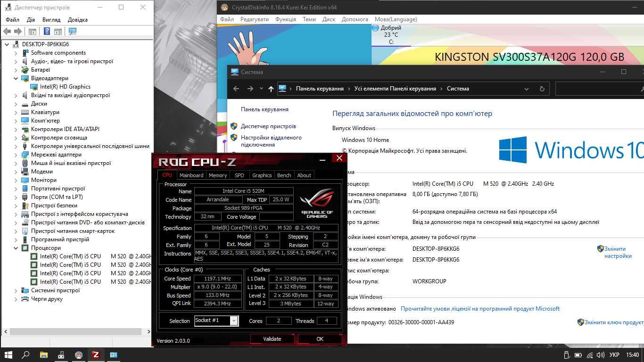Click the Миша й інші вказівні пристрої icon
Screen dimensions: 644x362
point(25,163)
